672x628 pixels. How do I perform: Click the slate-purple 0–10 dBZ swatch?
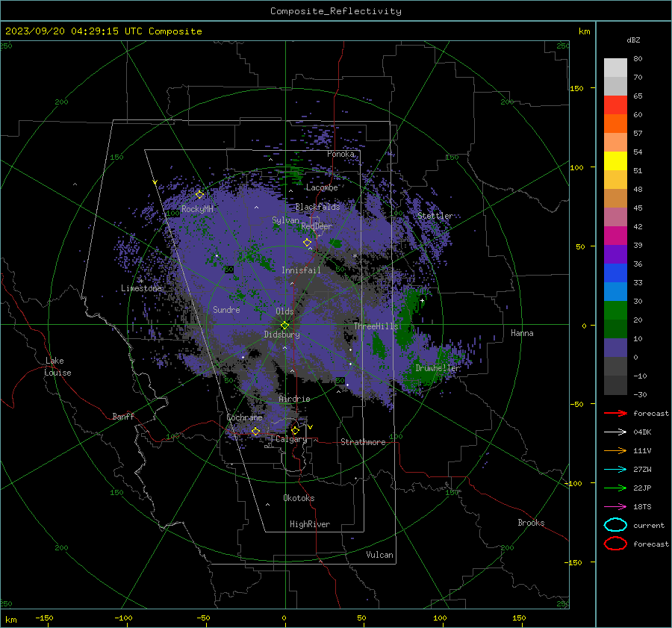pos(615,347)
